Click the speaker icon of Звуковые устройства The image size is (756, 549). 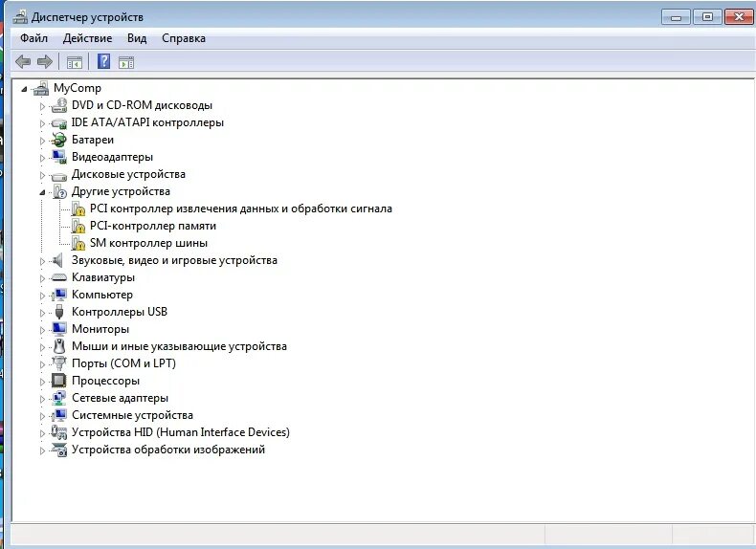tap(57, 261)
